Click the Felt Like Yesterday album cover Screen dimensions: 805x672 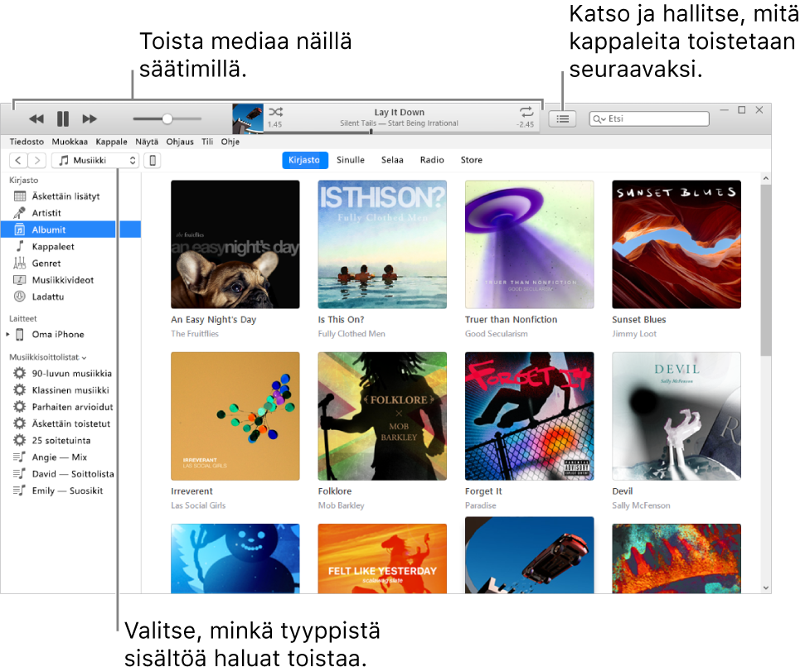[382, 558]
